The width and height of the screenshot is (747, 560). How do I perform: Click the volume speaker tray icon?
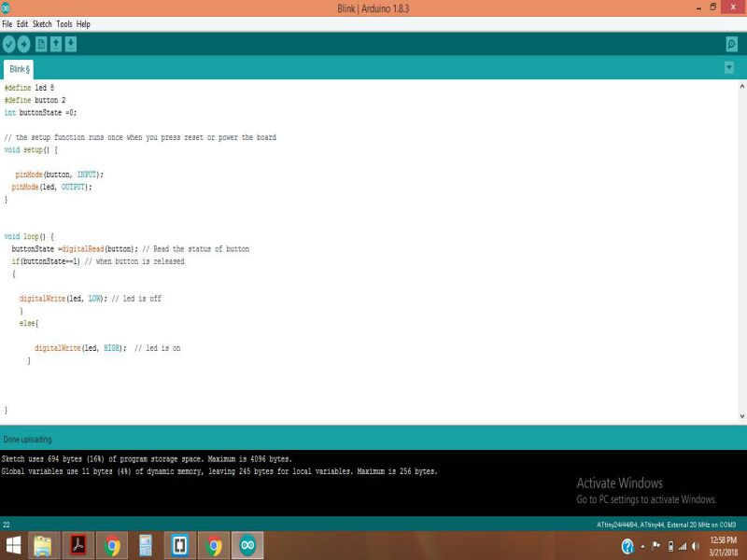[x=696, y=546]
